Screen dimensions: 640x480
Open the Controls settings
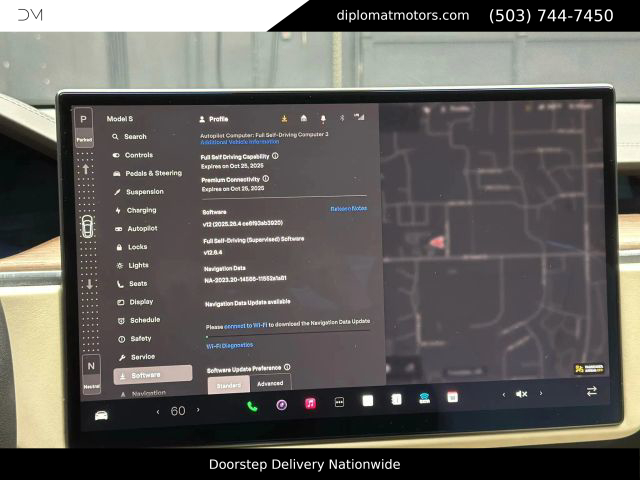[133, 155]
